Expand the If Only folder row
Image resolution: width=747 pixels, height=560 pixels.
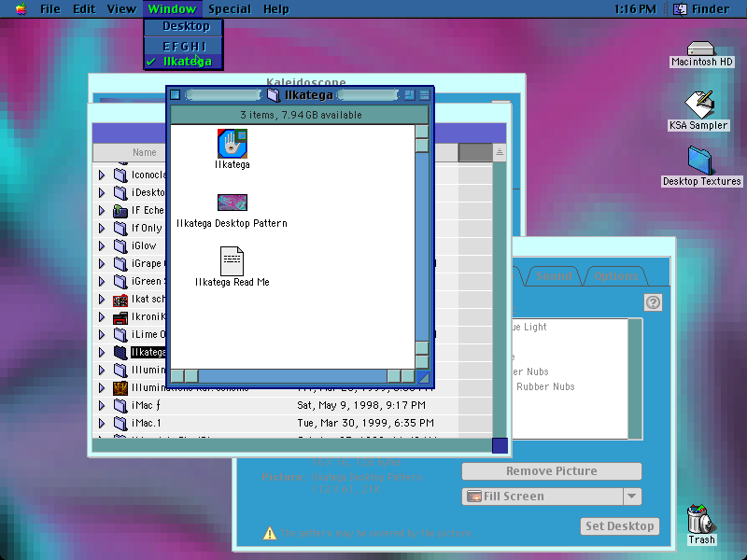[102, 229]
